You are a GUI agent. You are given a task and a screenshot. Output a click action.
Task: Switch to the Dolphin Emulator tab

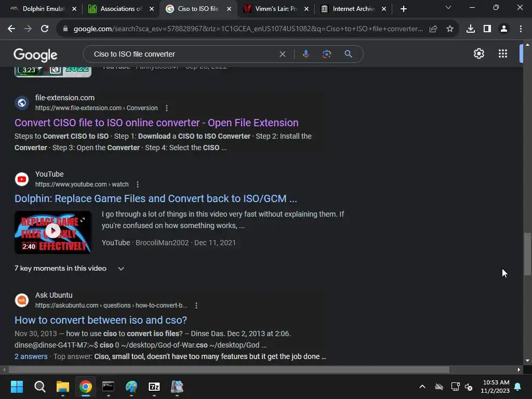[x=44, y=9]
